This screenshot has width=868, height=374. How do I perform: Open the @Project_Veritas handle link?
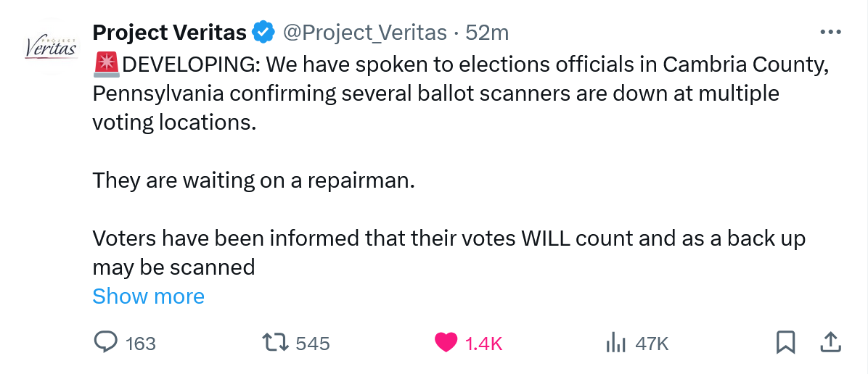pyautogui.click(x=364, y=33)
